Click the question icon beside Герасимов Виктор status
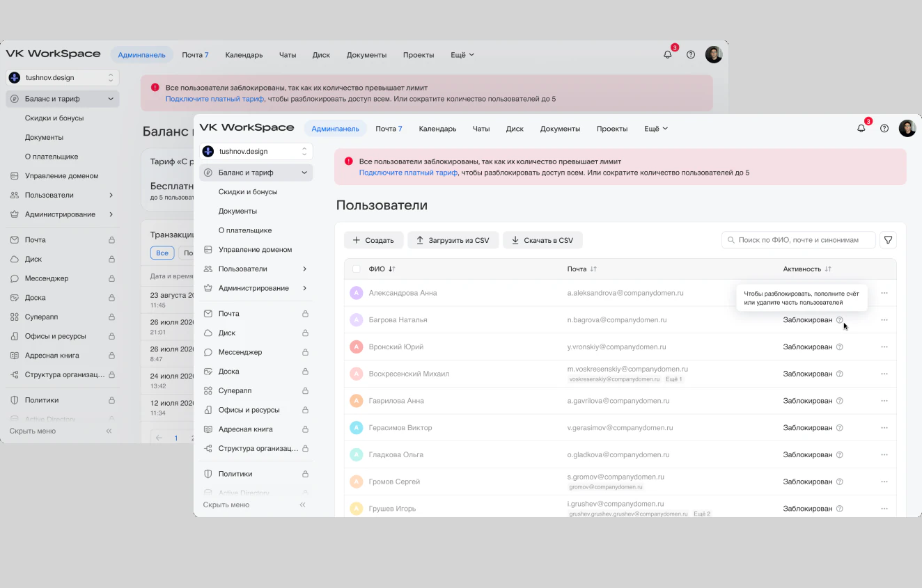This screenshot has height=588, width=922. coord(839,428)
